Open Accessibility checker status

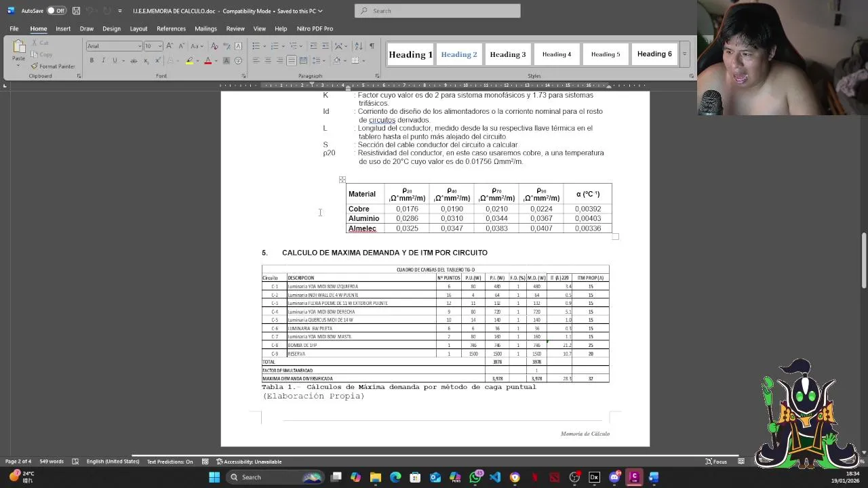click(x=248, y=462)
